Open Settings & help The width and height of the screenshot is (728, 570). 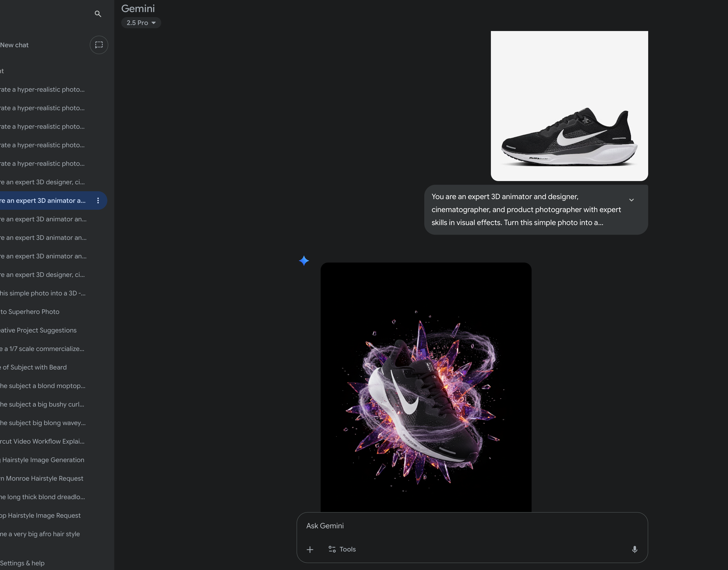22,563
